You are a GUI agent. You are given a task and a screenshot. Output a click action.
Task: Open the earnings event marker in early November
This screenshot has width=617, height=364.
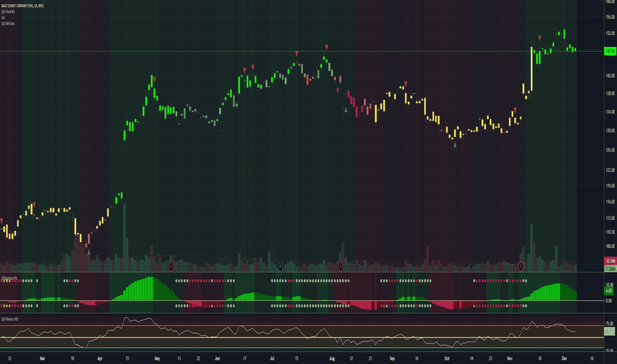tap(521, 267)
